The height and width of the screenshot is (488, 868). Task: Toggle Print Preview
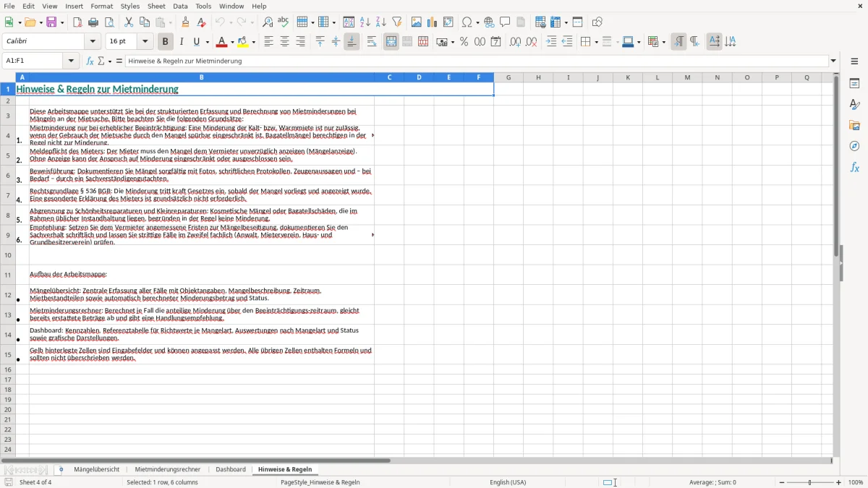[109, 22]
